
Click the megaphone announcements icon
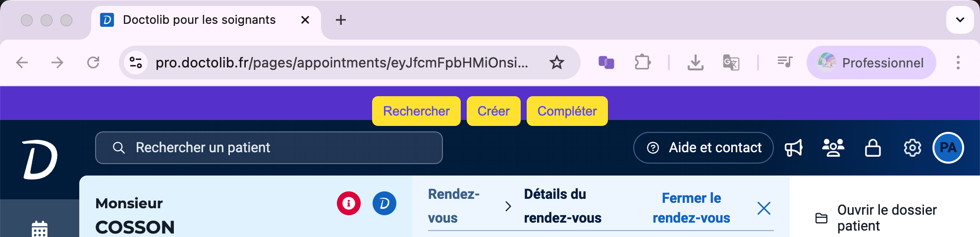click(793, 148)
